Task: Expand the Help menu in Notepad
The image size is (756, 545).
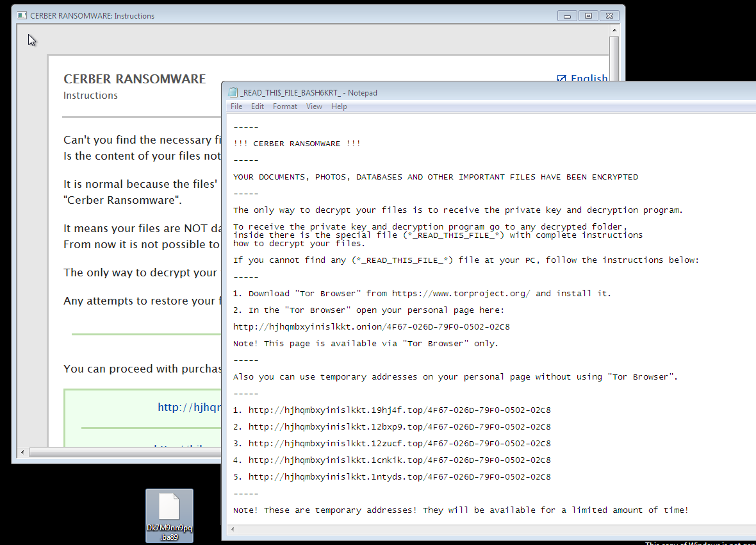Action: point(339,106)
